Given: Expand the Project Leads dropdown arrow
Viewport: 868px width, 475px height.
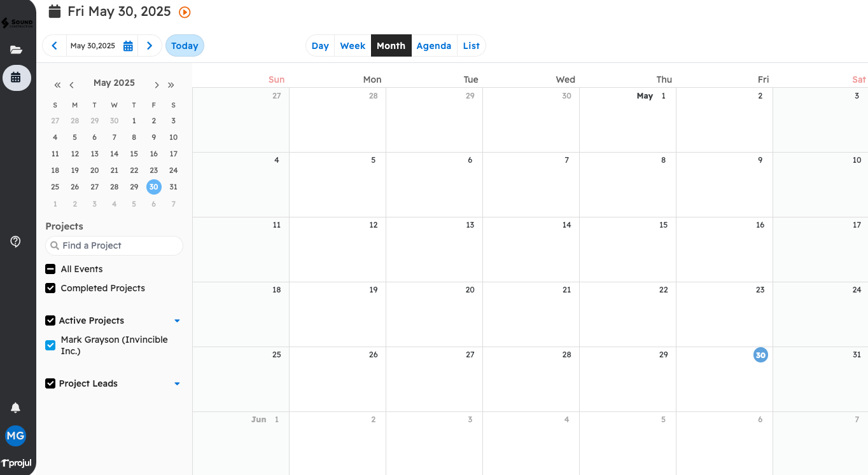Looking at the screenshot, I should [x=177, y=383].
